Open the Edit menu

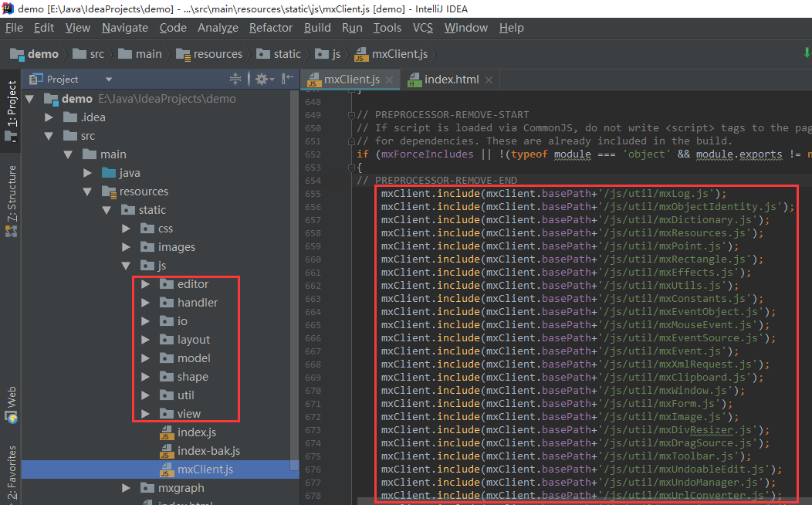[44, 28]
